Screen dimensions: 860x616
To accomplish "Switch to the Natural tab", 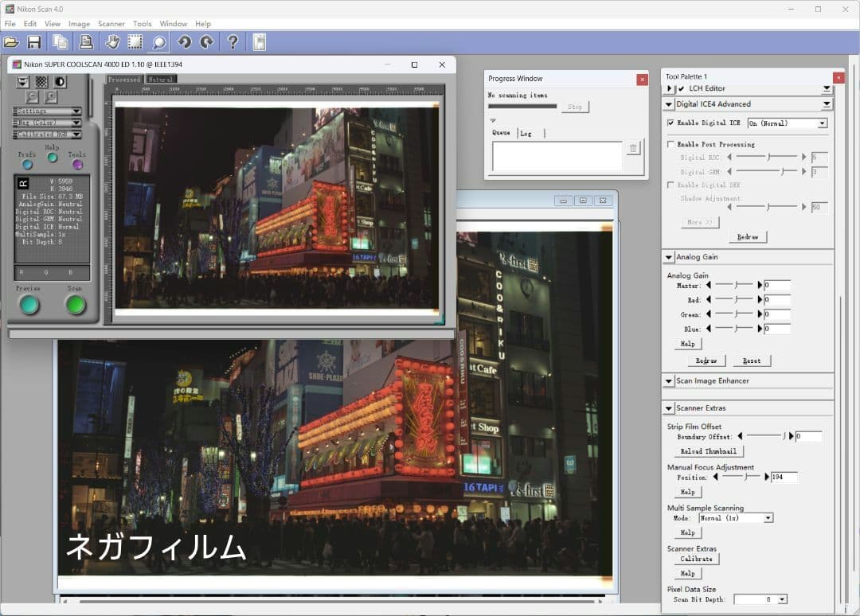I will [x=159, y=80].
